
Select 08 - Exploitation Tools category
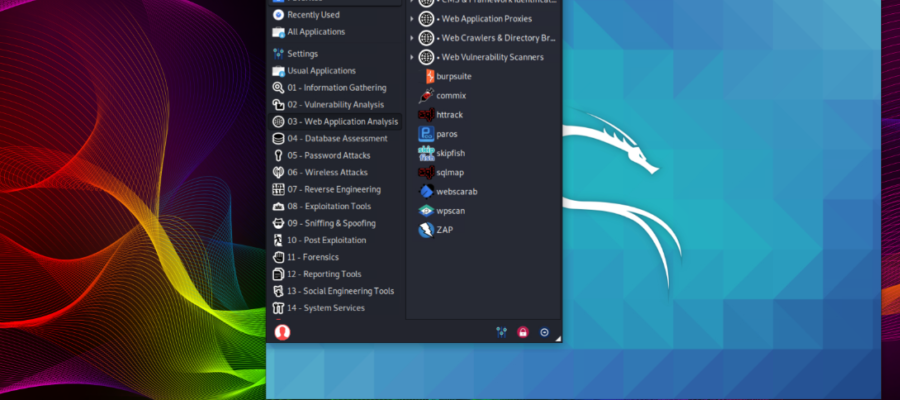335,206
